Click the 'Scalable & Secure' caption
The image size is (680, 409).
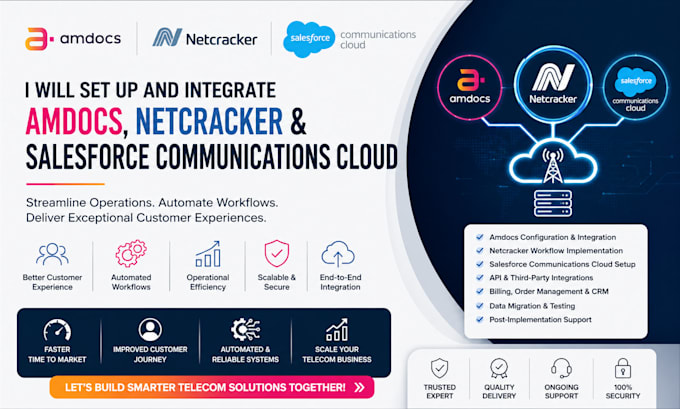[277, 282]
